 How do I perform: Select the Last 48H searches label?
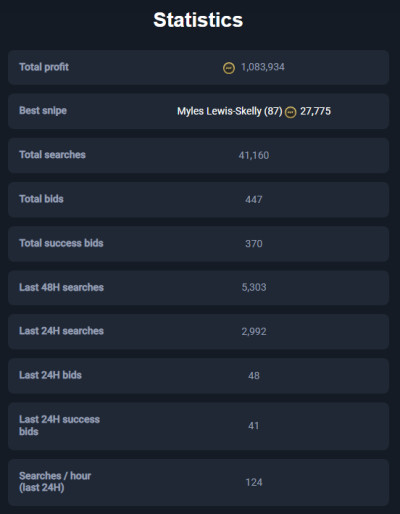[61, 287]
